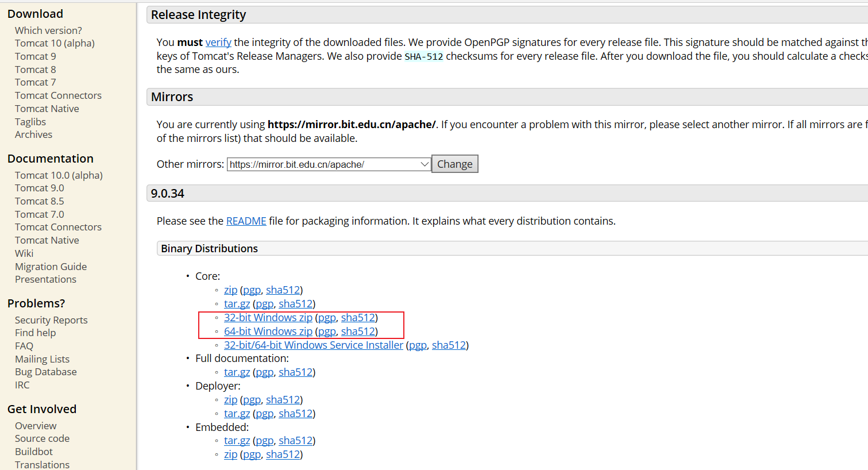Open sha512 for Windows Service Installer
Screen dimensions: 868x470
[449, 345]
